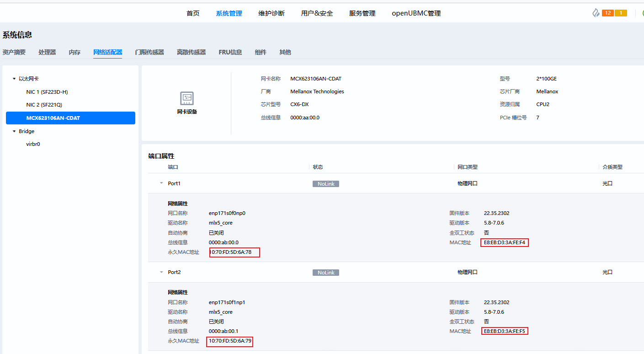This screenshot has width=644, height=354.
Task: Click Port1 bus info 0000:ab:00.0
Action: [x=224, y=242]
